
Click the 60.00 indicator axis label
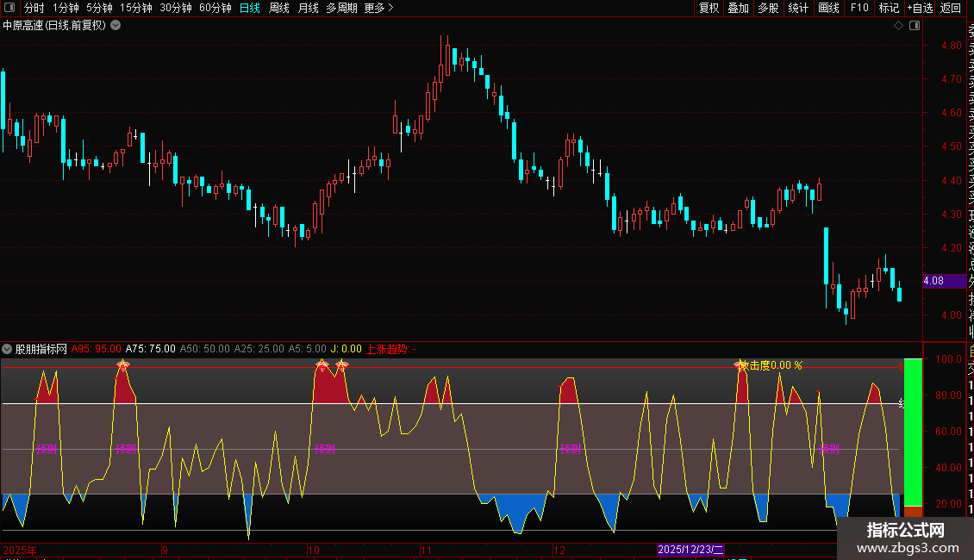(948, 431)
